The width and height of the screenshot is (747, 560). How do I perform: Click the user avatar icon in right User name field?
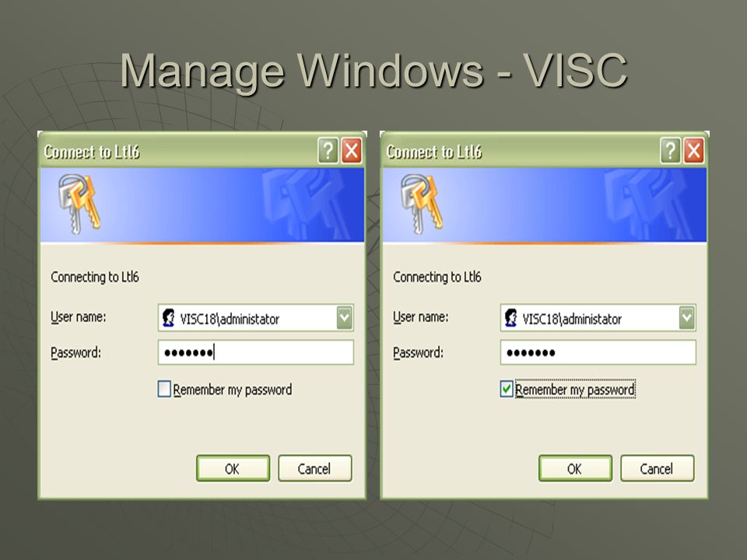pyautogui.click(x=511, y=317)
